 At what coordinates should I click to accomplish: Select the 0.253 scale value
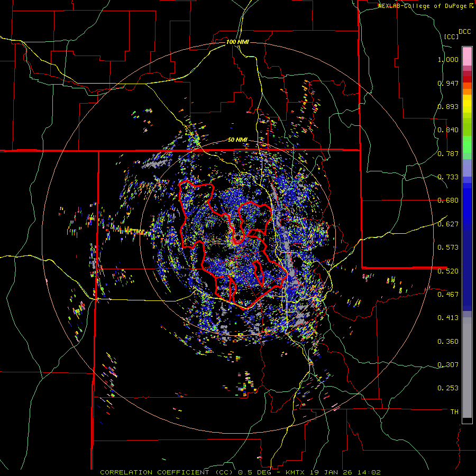pyautogui.click(x=448, y=388)
